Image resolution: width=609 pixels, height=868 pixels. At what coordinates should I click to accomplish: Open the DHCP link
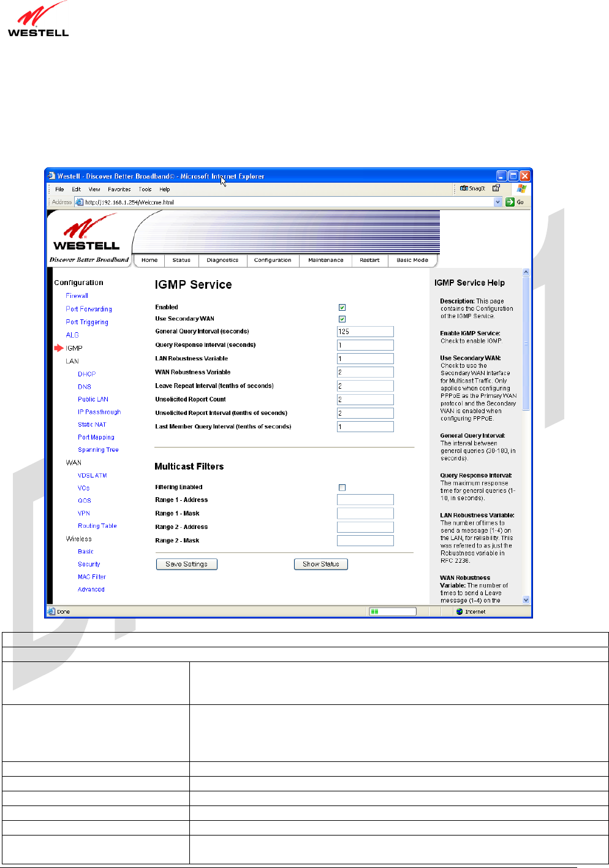coord(87,374)
